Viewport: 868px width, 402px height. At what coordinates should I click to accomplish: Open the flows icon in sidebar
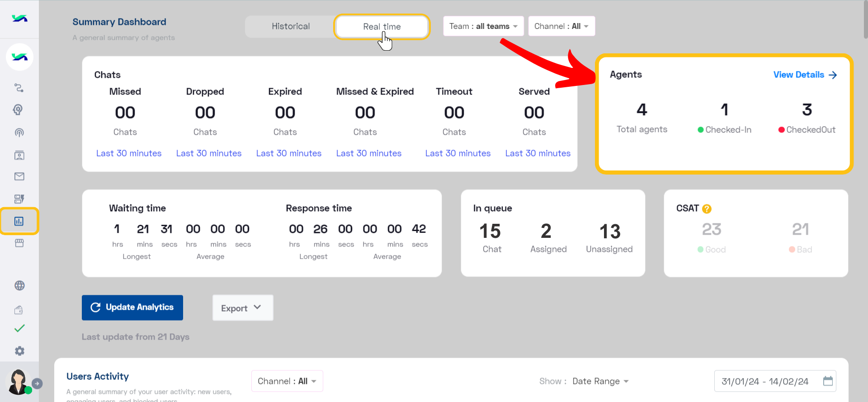click(x=19, y=88)
